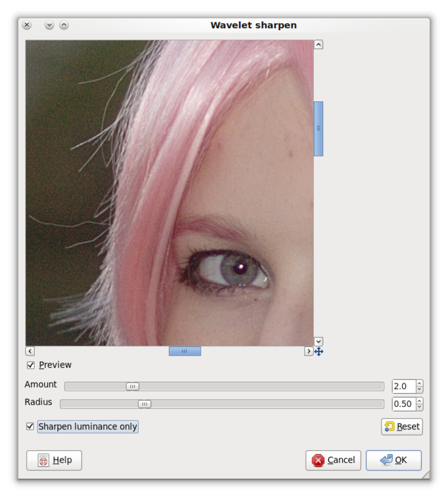Click preview scroll right arrow
The height and width of the screenshot is (497, 448).
309,351
